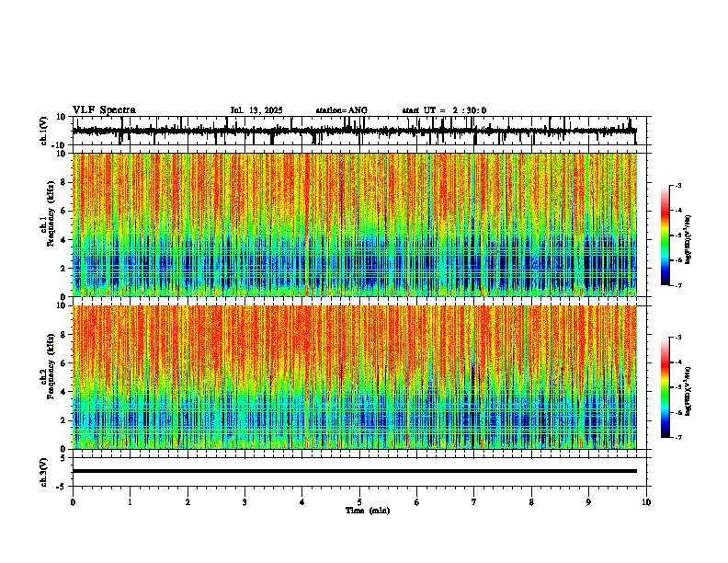
Task: Click the "2" kHz tick on ch.2 frequency axis
Action: coord(64,420)
